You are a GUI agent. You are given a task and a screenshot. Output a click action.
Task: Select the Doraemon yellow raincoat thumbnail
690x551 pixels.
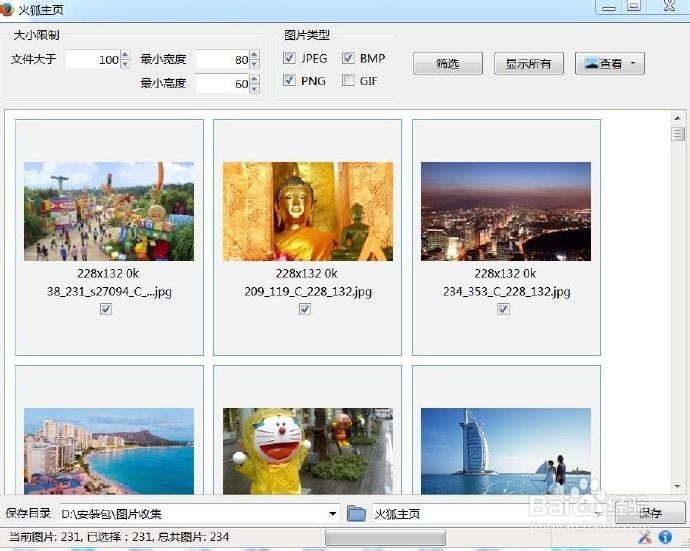click(x=308, y=451)
